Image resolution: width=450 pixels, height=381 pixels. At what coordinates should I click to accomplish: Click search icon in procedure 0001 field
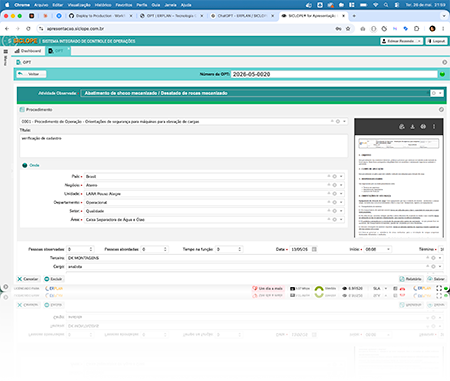point(338,122)
